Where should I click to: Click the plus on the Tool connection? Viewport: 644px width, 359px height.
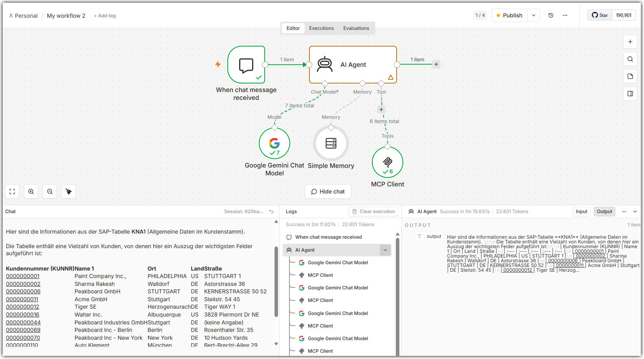[x=381, y=110]
